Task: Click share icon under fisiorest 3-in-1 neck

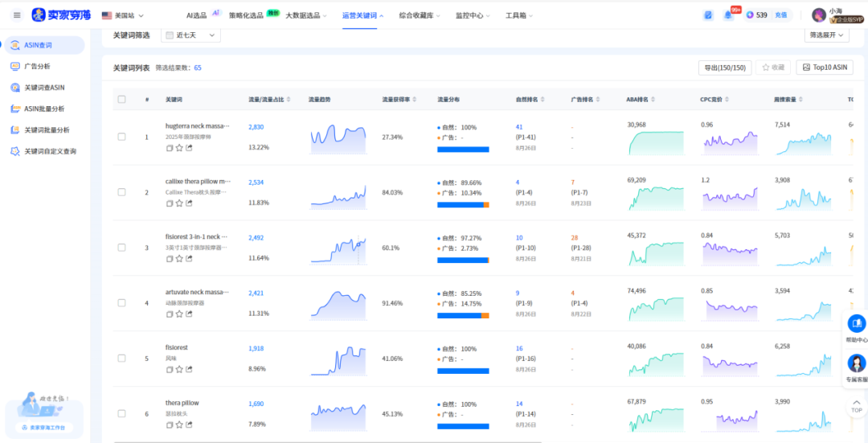Action: point(189,258)
